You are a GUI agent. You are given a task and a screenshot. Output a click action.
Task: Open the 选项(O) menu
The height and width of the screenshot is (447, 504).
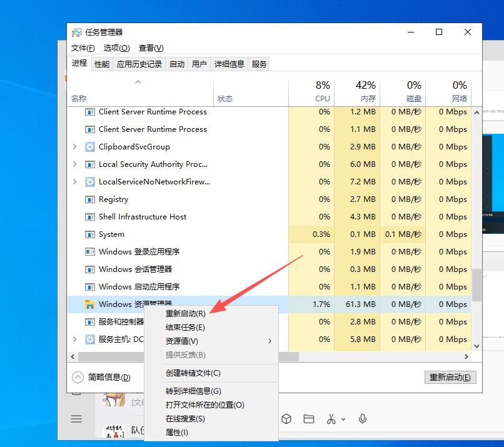tap(117, 48)
